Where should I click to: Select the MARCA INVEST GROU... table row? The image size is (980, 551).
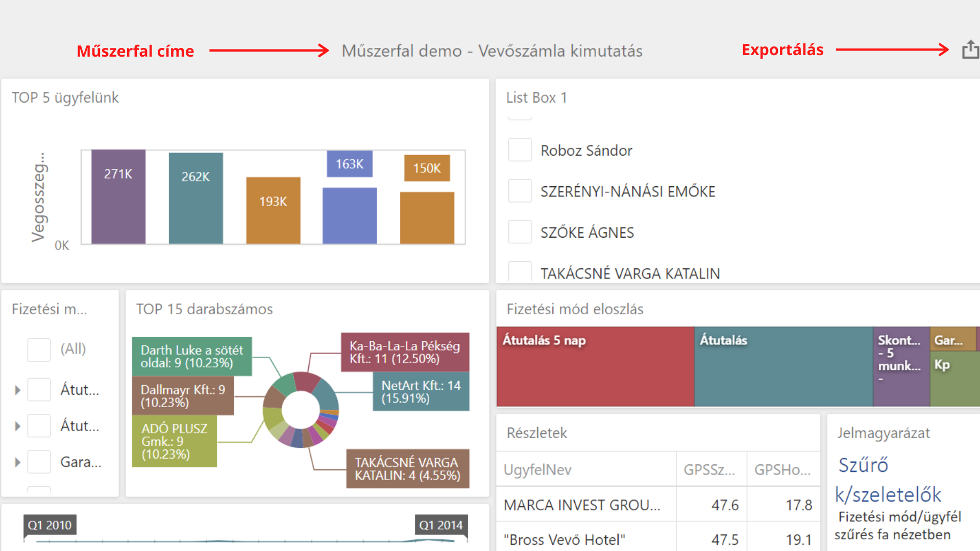point(582,505)
